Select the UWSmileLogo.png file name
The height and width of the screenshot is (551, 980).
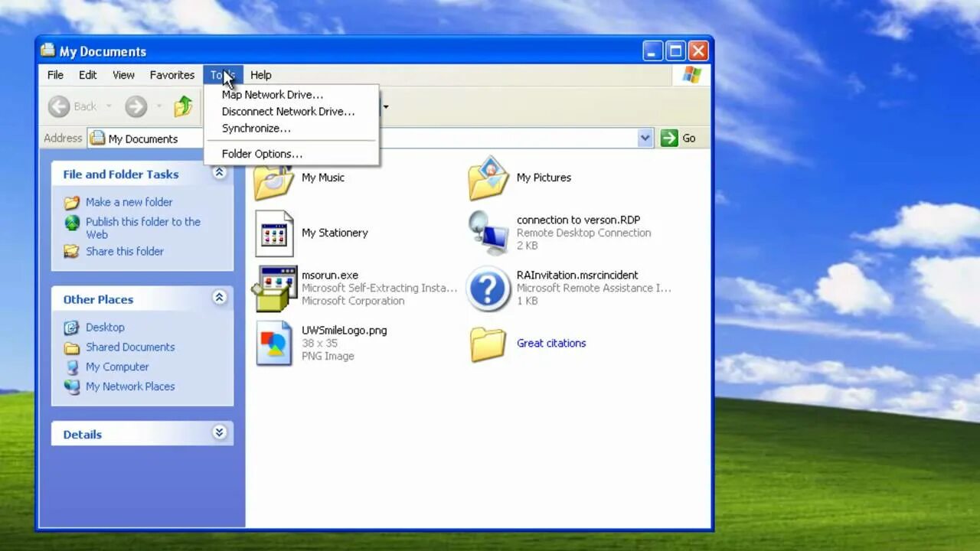pos(344,331)
